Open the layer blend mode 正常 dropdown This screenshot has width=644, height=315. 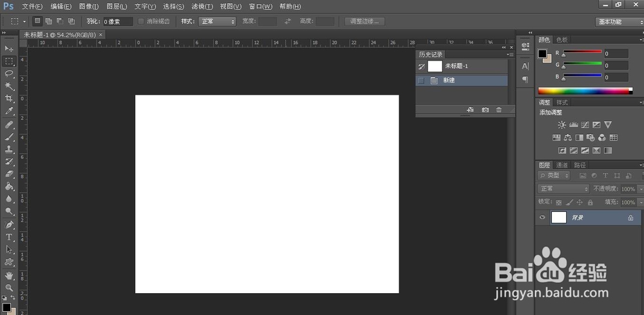pyautogui.click(x=563, y=189)
